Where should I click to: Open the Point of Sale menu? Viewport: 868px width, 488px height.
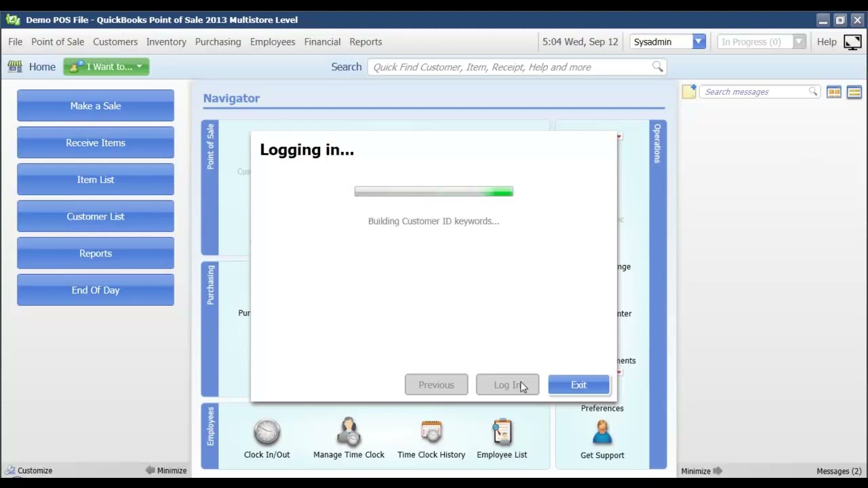[x=58, y=42]
